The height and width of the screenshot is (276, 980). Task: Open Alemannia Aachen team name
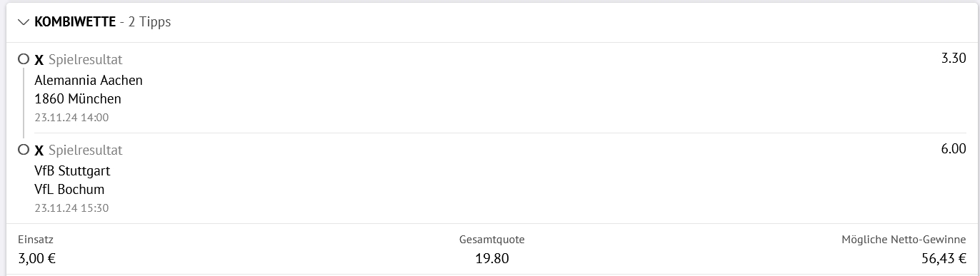tap(89, 80)
